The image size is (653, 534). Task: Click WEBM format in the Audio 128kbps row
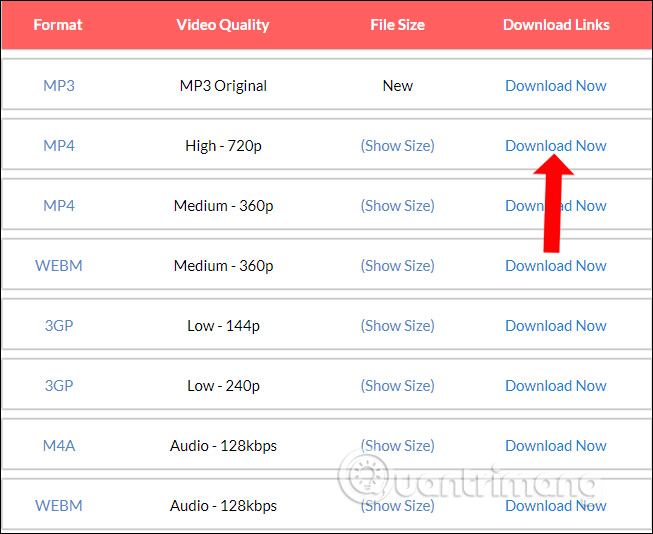pyautogui.click(x=59, y=506)
